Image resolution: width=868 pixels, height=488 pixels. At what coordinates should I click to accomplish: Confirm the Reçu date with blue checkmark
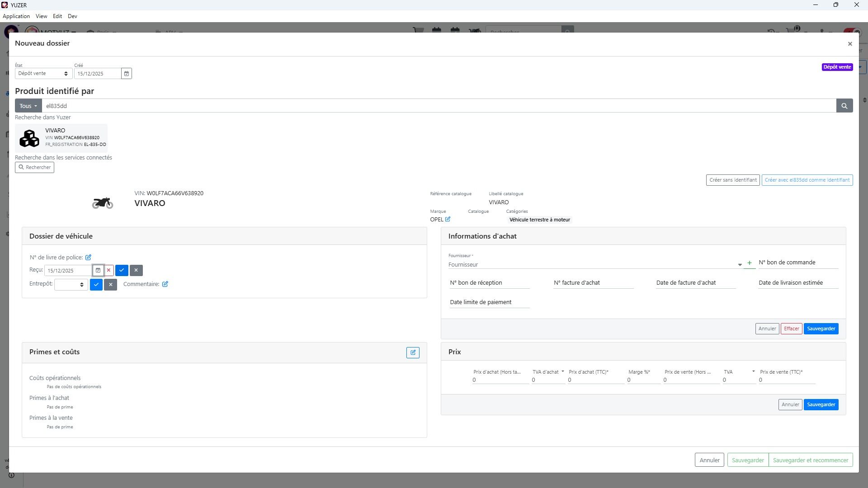(122, 271)
